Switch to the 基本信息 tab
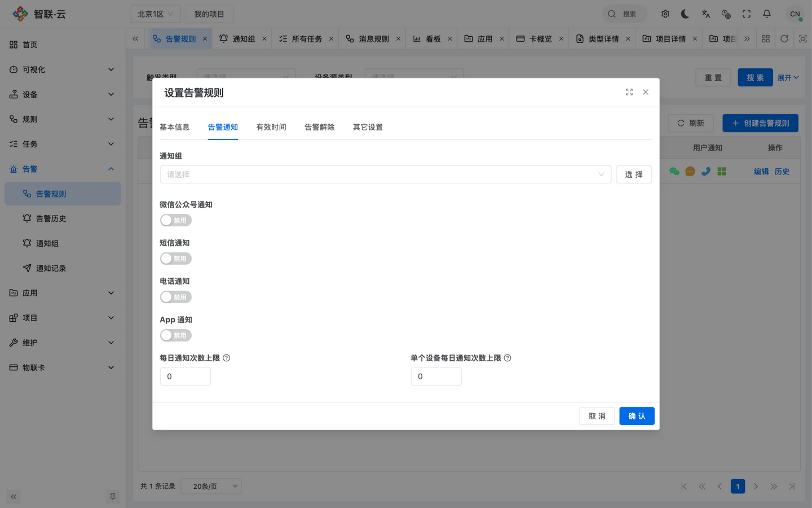Viewport: 812px width, 508px height. (175, 128)
